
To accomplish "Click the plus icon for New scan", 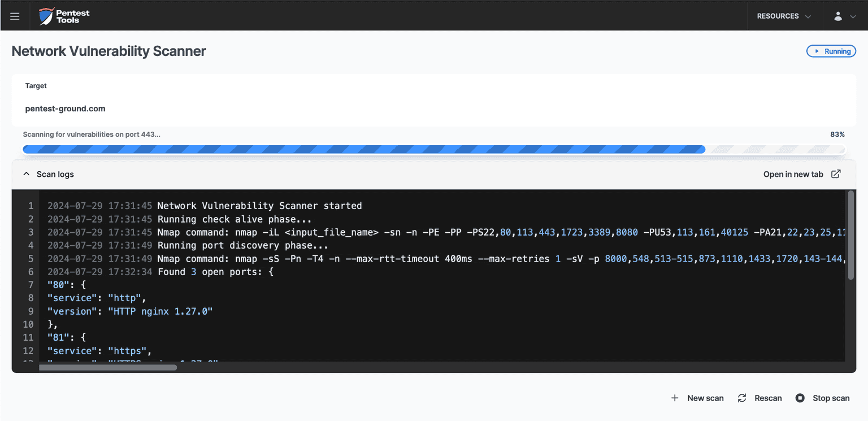I will pyautogui.click(x=675, y=398).
